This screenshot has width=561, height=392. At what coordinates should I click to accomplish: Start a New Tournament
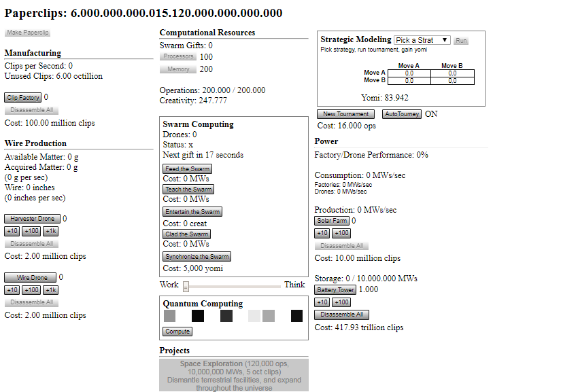(345, 114)
